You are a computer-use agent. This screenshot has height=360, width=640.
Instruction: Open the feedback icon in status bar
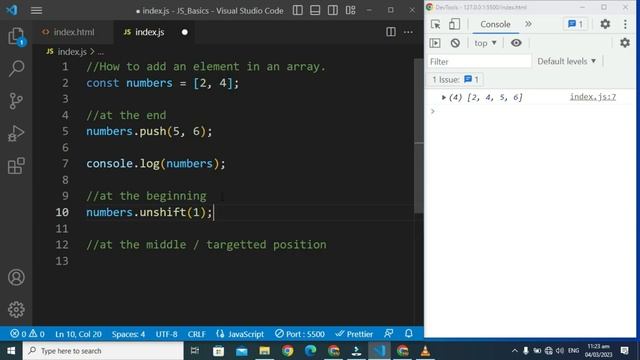coord(389,333)
